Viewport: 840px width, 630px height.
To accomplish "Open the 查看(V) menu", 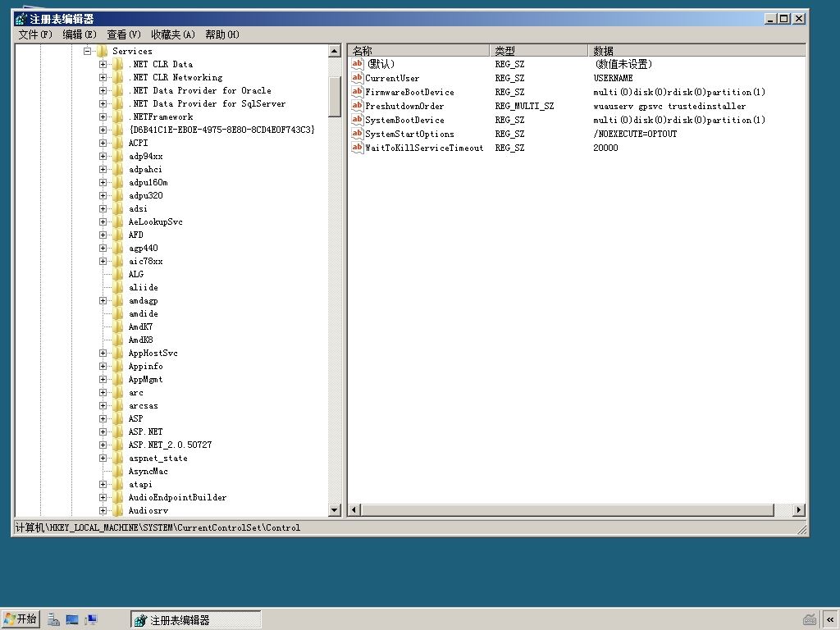I will click(x=124, y=34).
